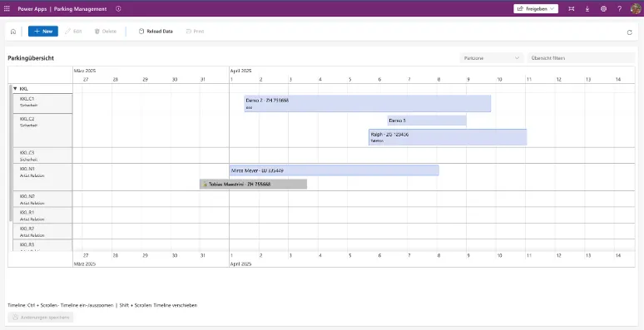Select the Demo 3 booking bar

[x=427, y=121]
